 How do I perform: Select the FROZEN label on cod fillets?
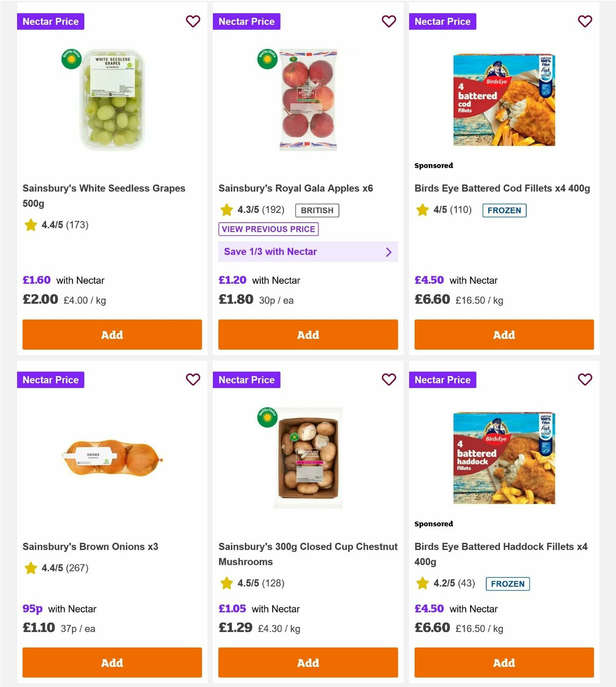click(x=504, y=210)
